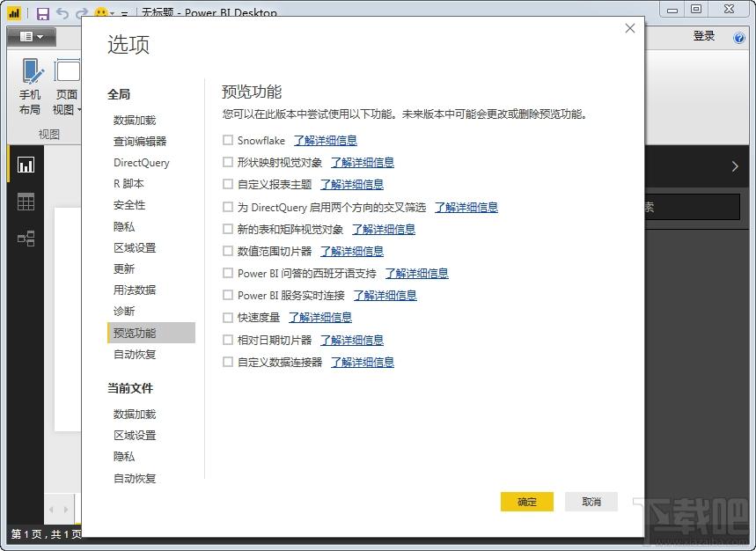Image resolution: width=756 pixels, height=551 pixels.
Task: Click the Save icon in title bar
Action: click(x=43, y=13)
